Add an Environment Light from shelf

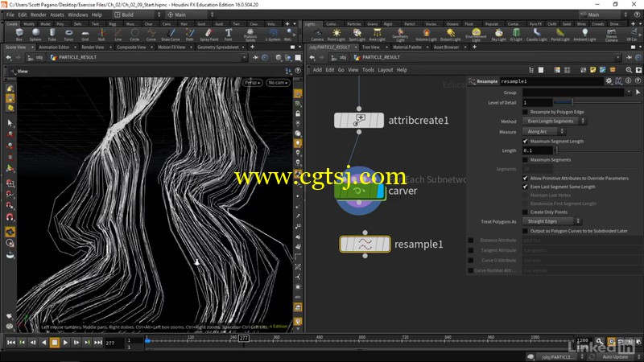[476, 35]
